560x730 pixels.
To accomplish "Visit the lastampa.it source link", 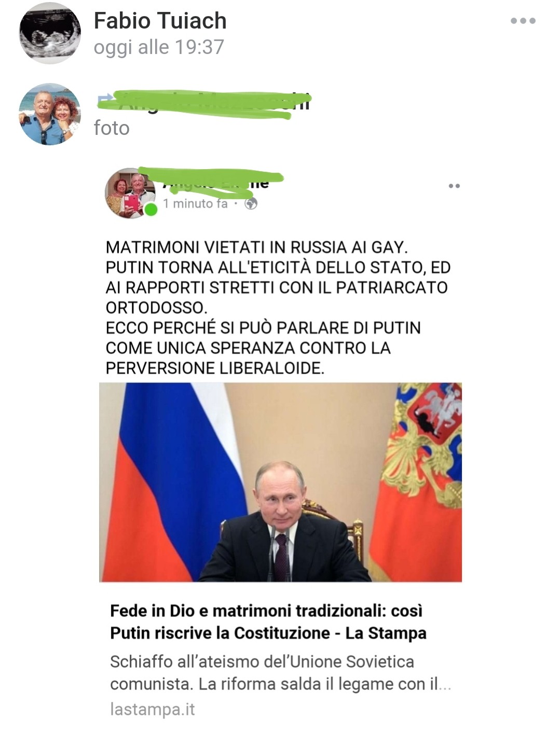I will coord(153,709).
